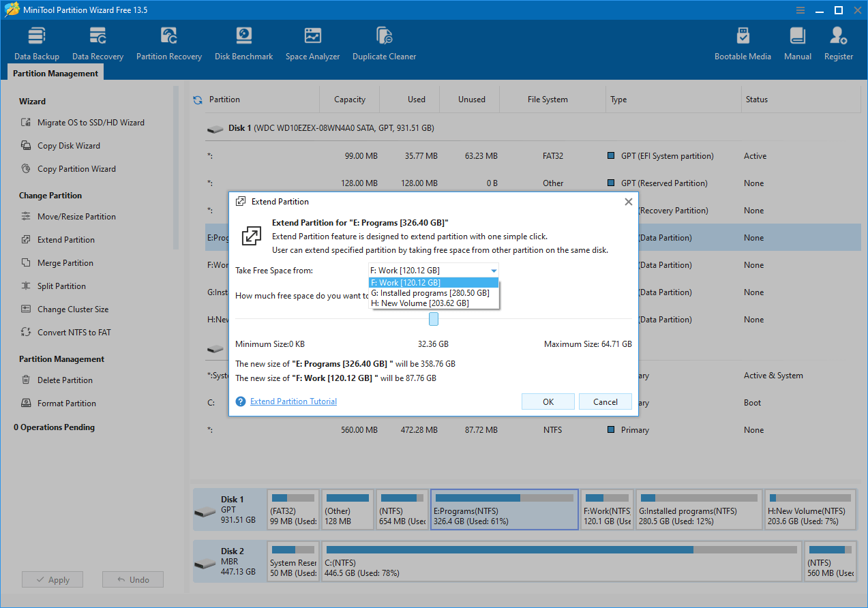Select C:(NTFS) block on Disk 2 map
This screenshot has width=868, height=608.
pos(561,561)
